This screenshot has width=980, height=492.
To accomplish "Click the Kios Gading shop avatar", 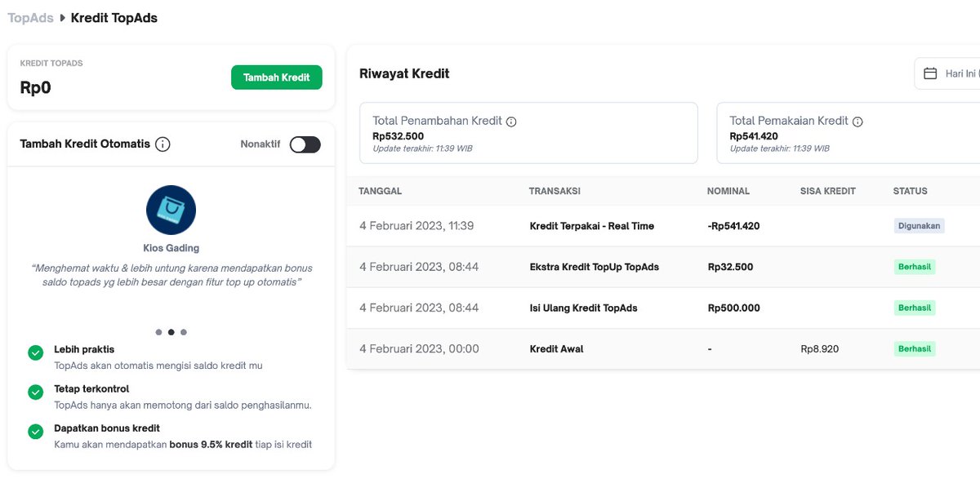I will (x=171, y=210).
